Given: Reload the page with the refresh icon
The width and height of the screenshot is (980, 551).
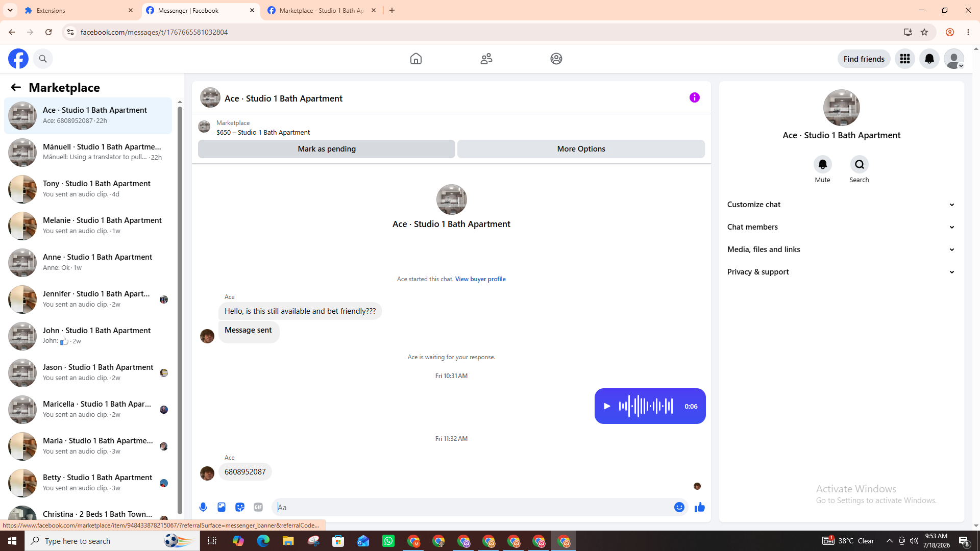Looking at the screenshot, I should point(48,32).
